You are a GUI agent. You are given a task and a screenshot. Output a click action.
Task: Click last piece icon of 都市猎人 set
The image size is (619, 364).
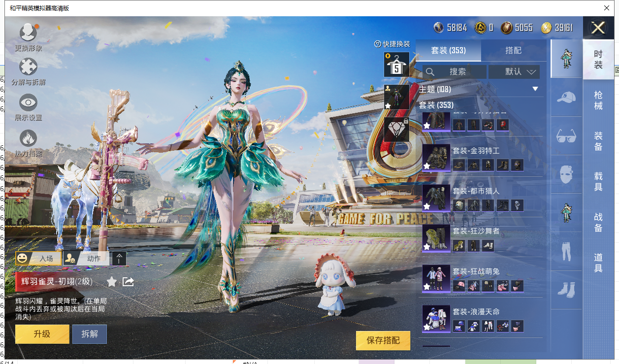click(517, 205)
